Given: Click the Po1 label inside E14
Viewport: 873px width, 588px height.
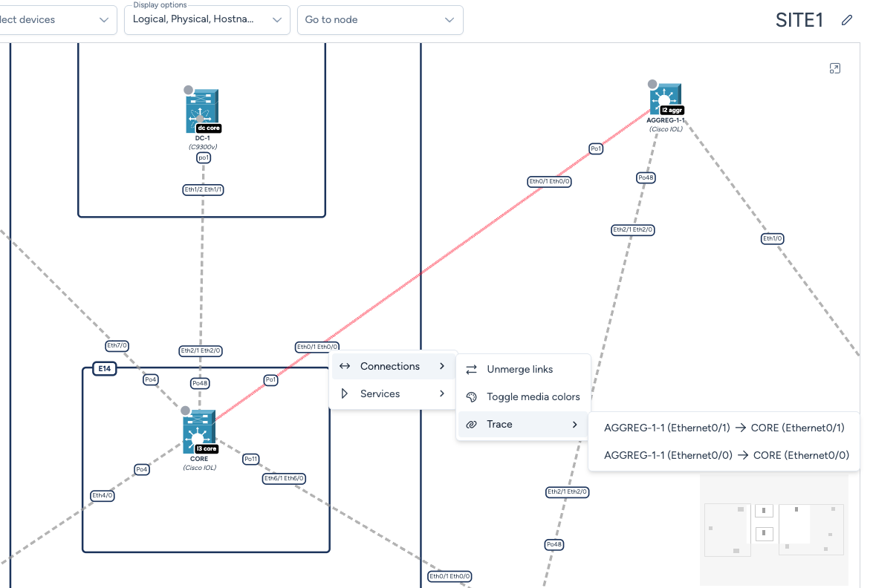Looking at the screenshot, I should (270, 380).
